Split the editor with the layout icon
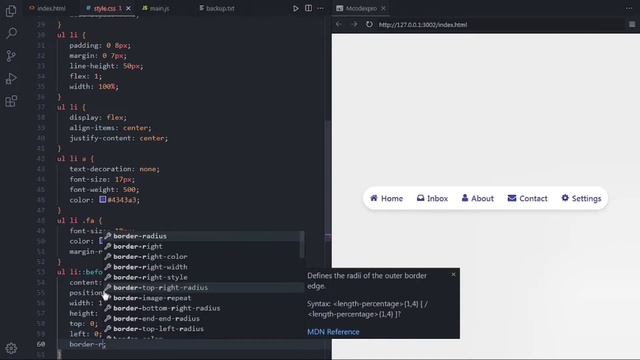This screenshot has height=360, width=640. point(309,8)
